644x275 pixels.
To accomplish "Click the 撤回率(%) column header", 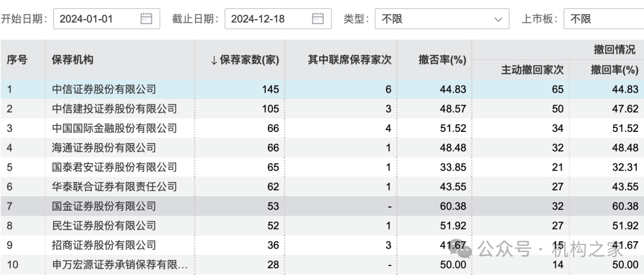I will [614, 70].
